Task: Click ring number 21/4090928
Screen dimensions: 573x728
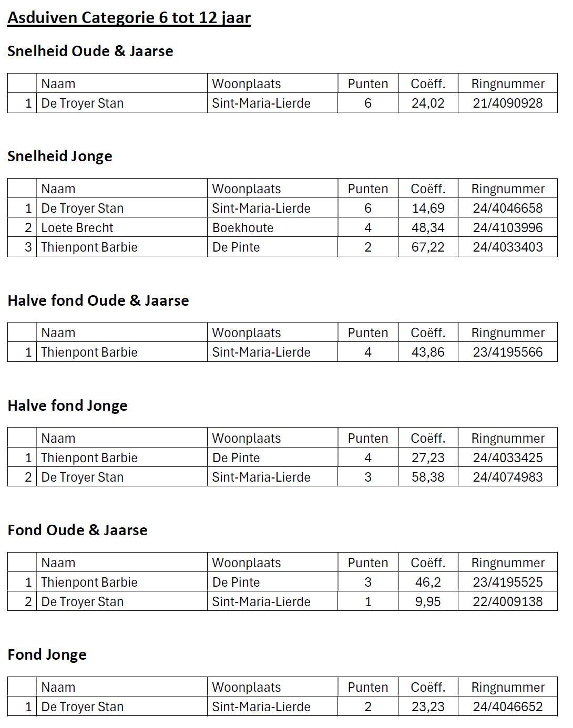Action: tap(507, 103)
